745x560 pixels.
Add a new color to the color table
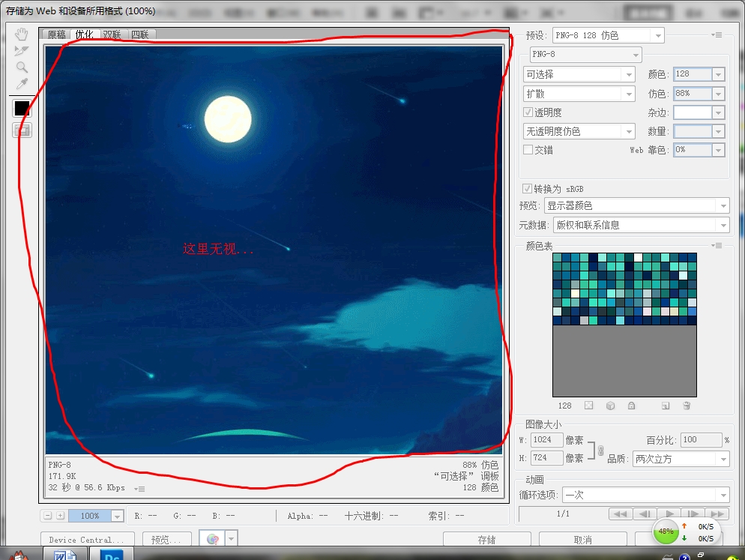coord(666,406)
